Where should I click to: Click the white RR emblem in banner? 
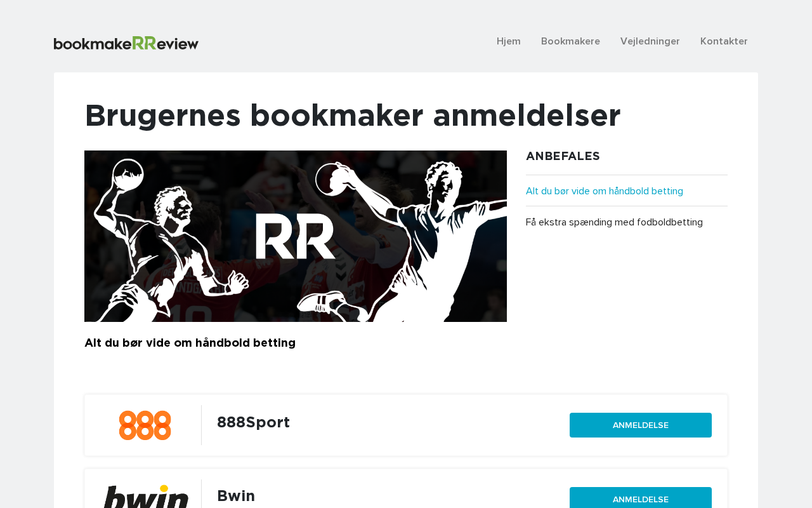(296, 236)
